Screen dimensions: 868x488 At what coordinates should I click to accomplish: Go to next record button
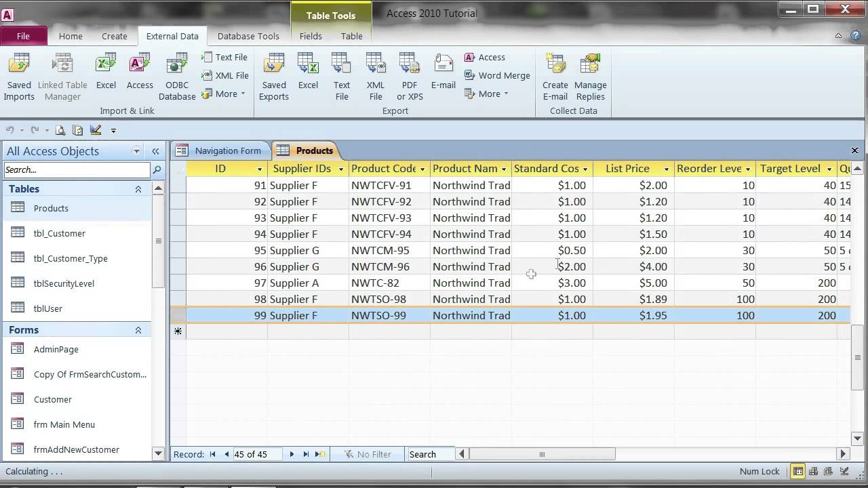click(292, 454)
